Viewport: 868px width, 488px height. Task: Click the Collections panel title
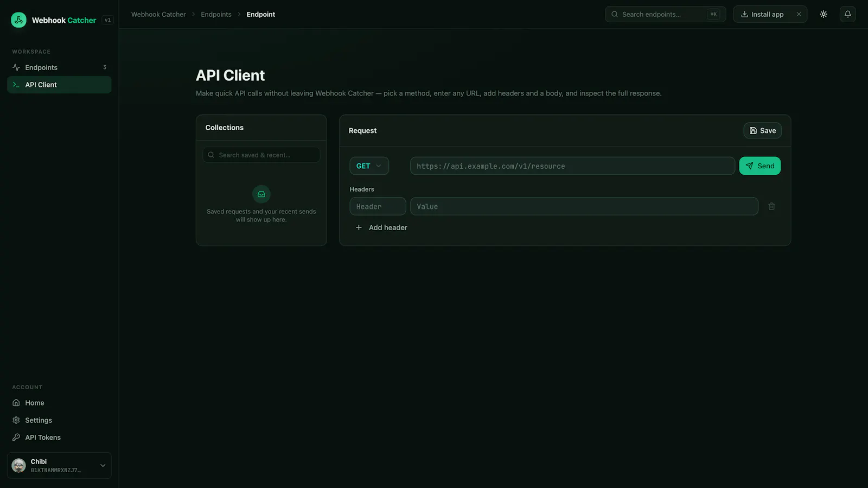pos(225,128)
